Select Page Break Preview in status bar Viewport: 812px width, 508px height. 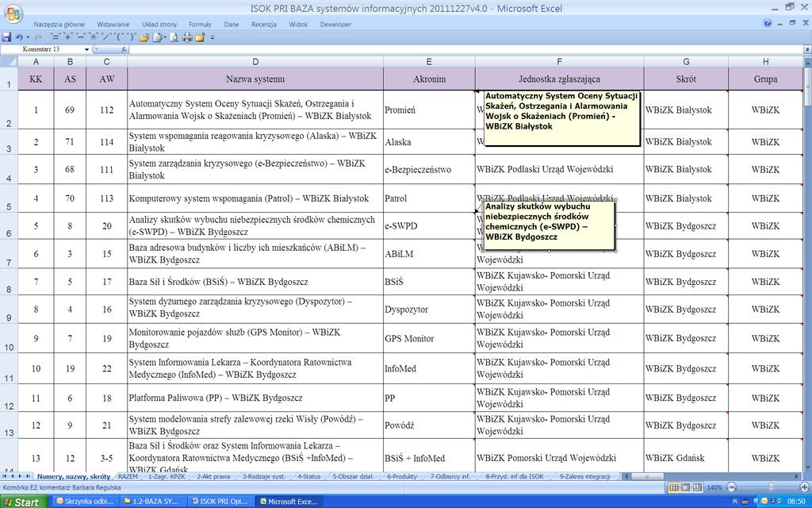click(x=697, y=487)
